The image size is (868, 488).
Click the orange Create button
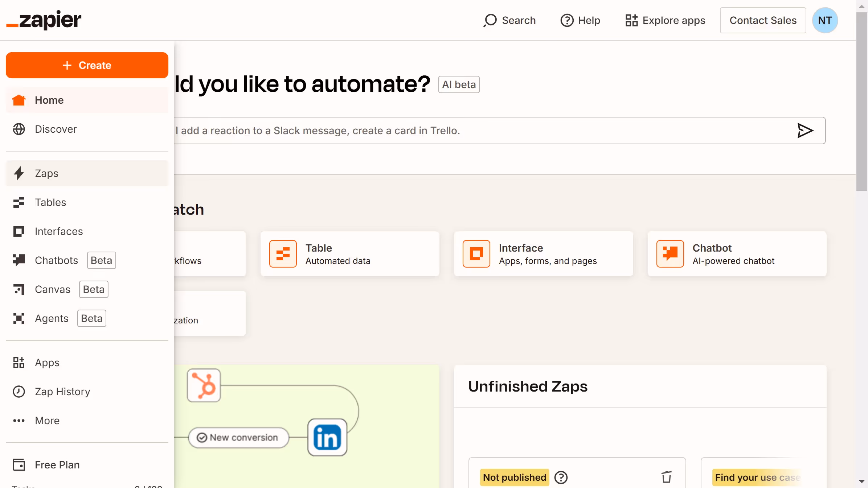[87, 65]
